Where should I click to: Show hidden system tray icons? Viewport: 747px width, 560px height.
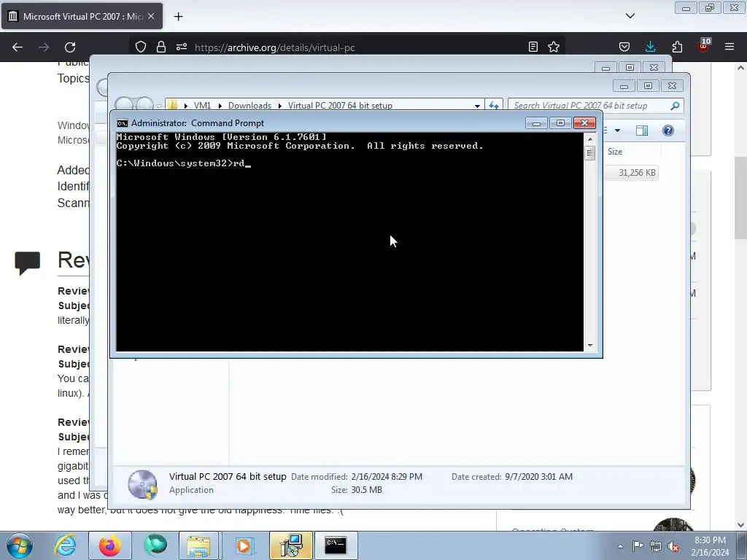(620, 546)
